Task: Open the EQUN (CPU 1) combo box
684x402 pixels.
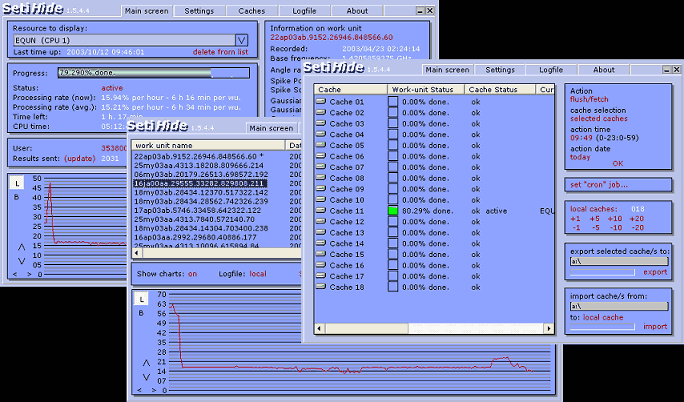Action: [131, 40]
